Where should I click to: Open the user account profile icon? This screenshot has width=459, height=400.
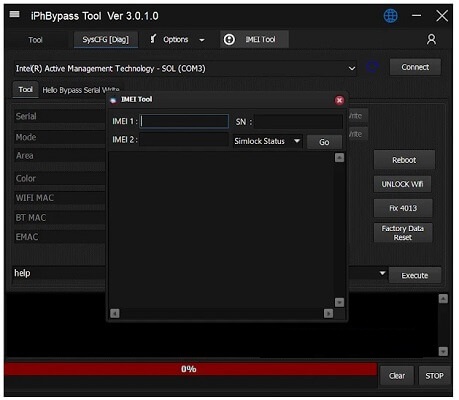[x=431, y=39]
